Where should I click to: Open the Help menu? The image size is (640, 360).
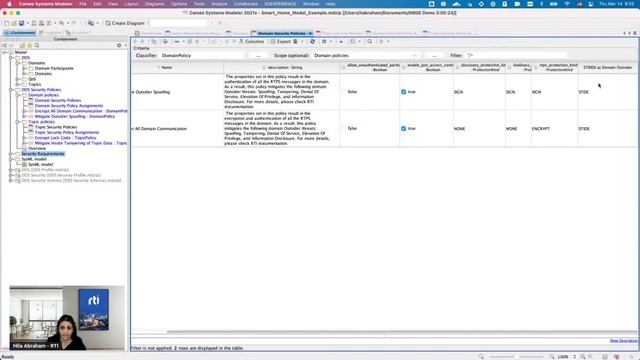tap(330, 4)
